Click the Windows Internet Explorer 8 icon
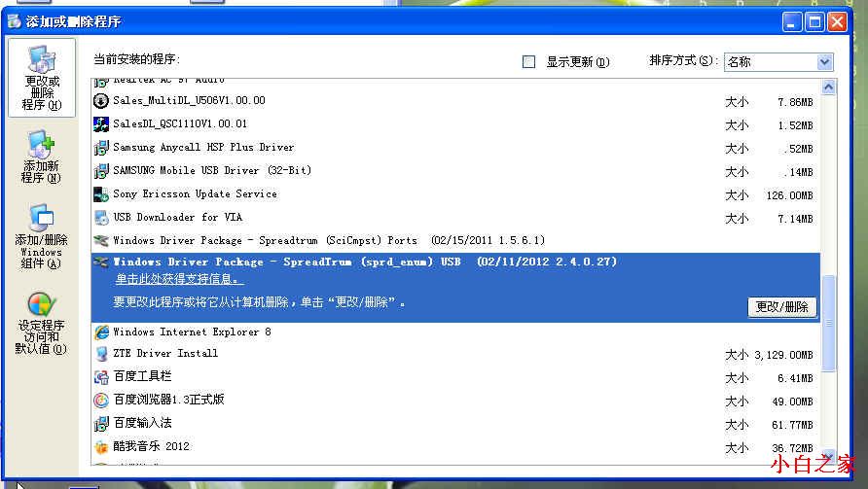868x489 pixels. pyautogui.click(x=101, y=332)
